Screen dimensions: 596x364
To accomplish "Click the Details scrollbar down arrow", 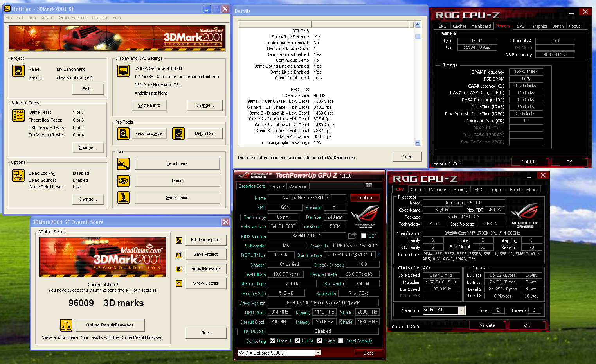I will pos(418,143).
